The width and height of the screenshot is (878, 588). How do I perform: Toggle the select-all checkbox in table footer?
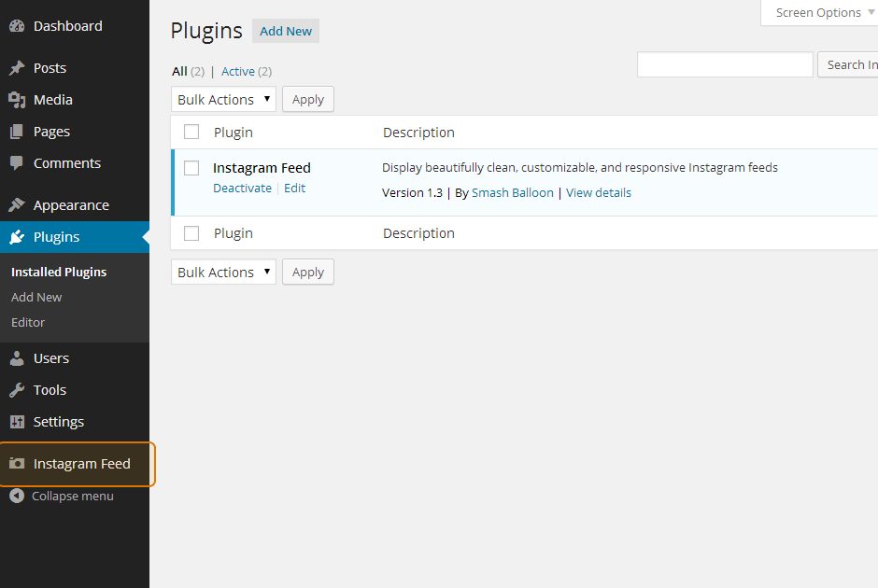[191, 233]
